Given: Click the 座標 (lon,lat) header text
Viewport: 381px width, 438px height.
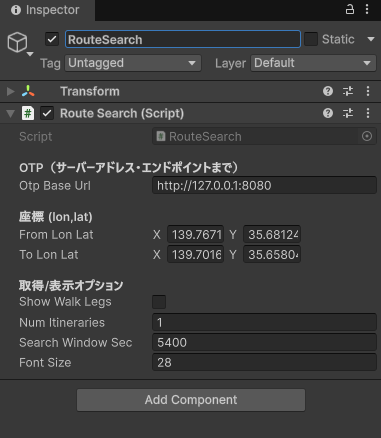Looking at the screenshot, I should pyautogui.click(x=56, y=217).
